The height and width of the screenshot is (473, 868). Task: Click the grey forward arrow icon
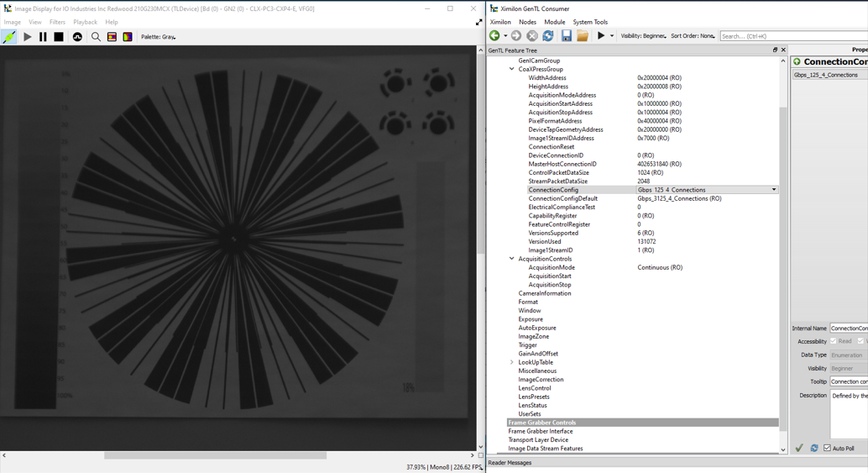pyautogui.click(x=516, y=35)
